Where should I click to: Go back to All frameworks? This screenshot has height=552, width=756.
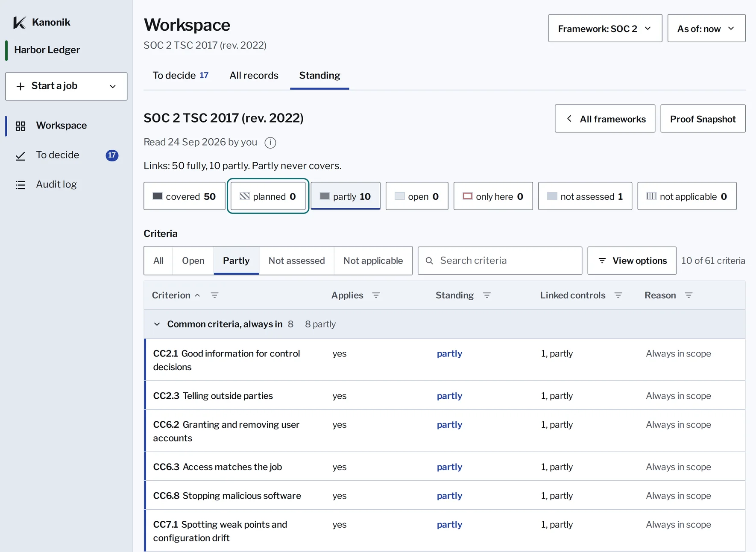coord(605,119)
